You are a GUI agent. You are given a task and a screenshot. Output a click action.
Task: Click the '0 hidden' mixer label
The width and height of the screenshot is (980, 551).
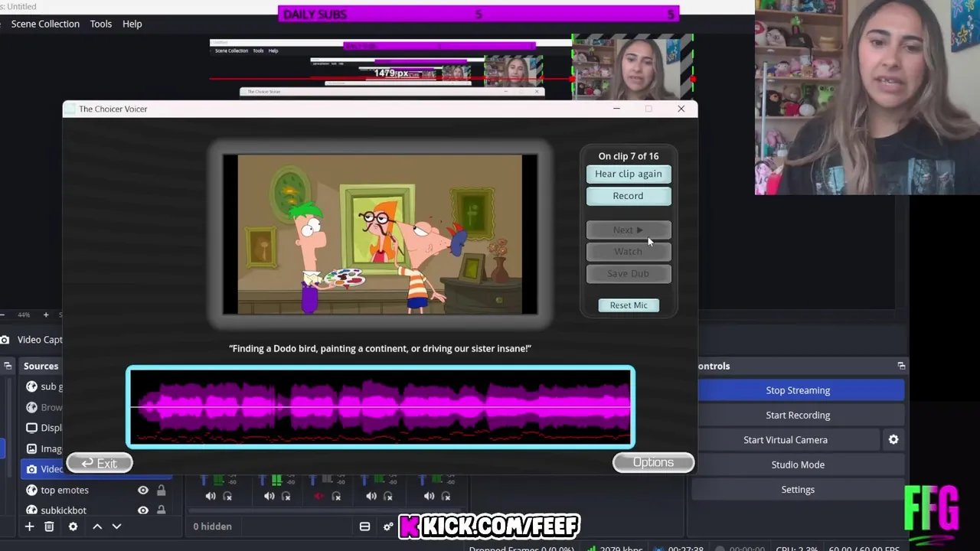[212, 527]
